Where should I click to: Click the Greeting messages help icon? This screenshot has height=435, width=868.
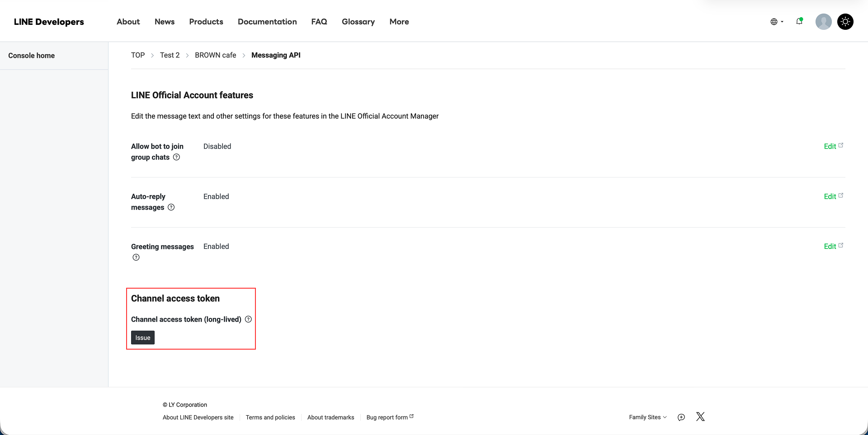coord(136,257)
